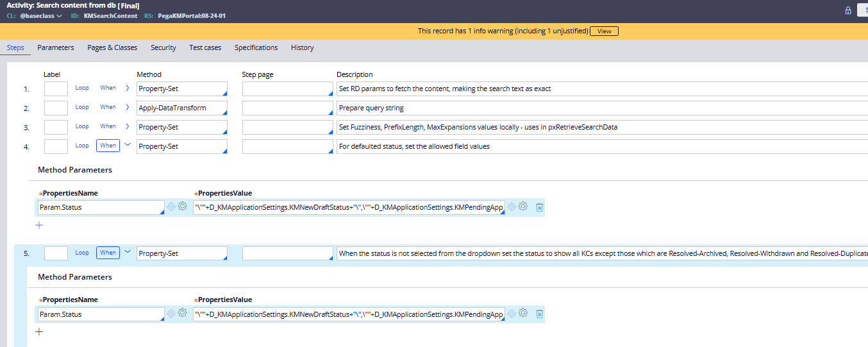Expand step 1 method parameters
This screenshot has width=868, height=347.
(127, 88)
